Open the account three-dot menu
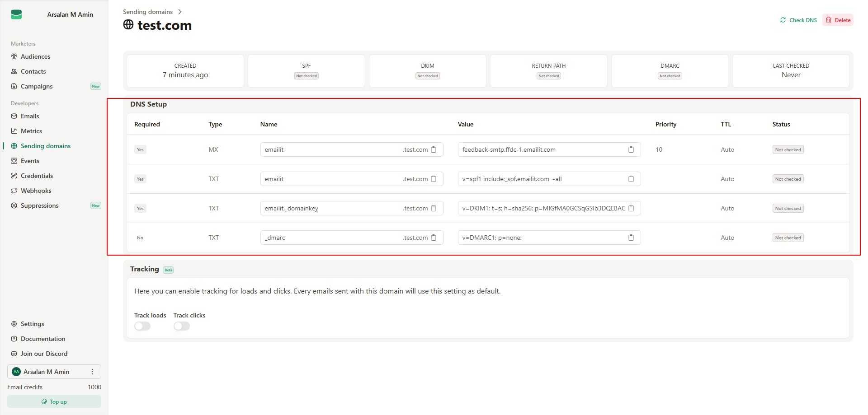868x415 pixels. pyautogui.click(x=92, y=372)
